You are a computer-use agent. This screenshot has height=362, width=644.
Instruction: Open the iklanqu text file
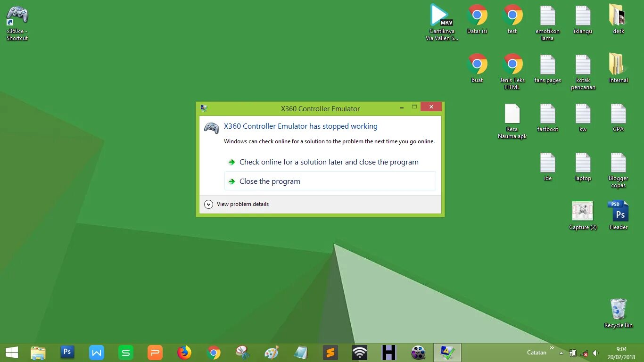click(583, 19)
